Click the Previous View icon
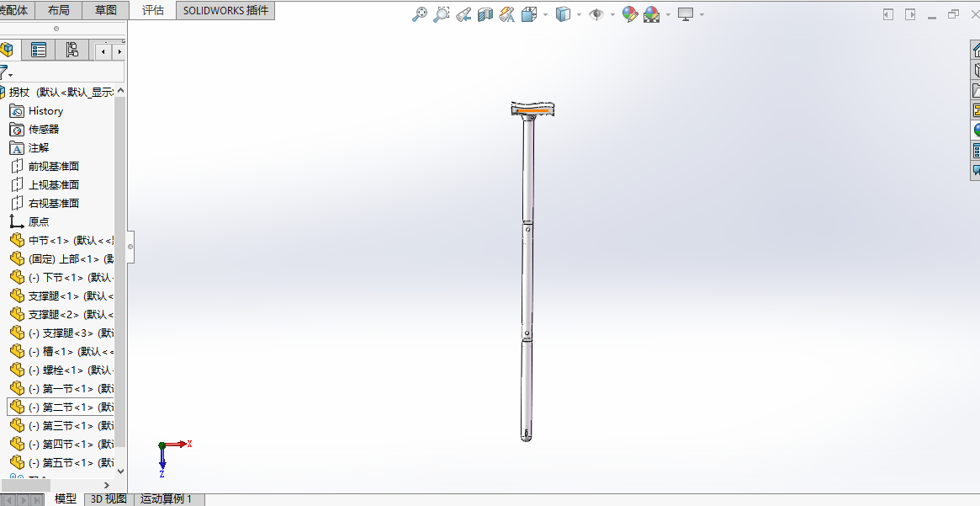Viewport: 980px width, 506px height. pyautogui.click(x=464, y=14)
